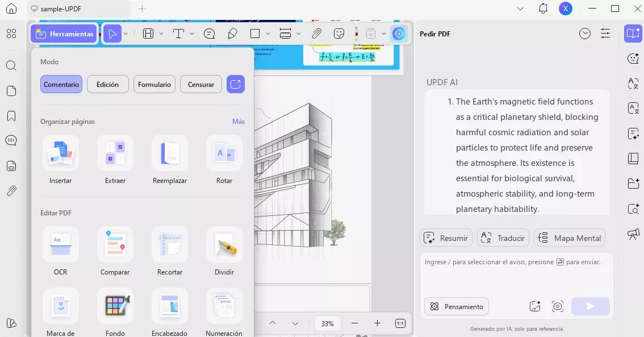Screen dimensions: 644x337
Task: Click the screenshot capture icon in chat box
Action: 557,306
